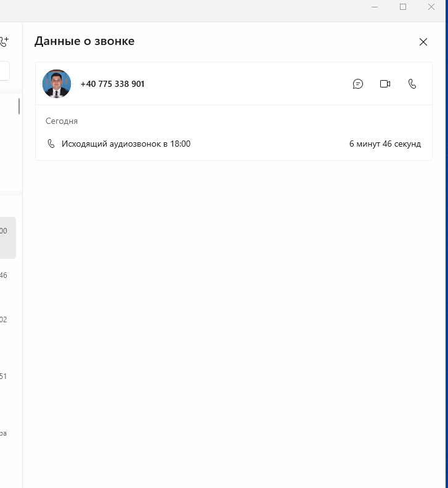This screenshot has width=448, height=488.
Task: Minimize the application window
Action: tap(375, 7)
